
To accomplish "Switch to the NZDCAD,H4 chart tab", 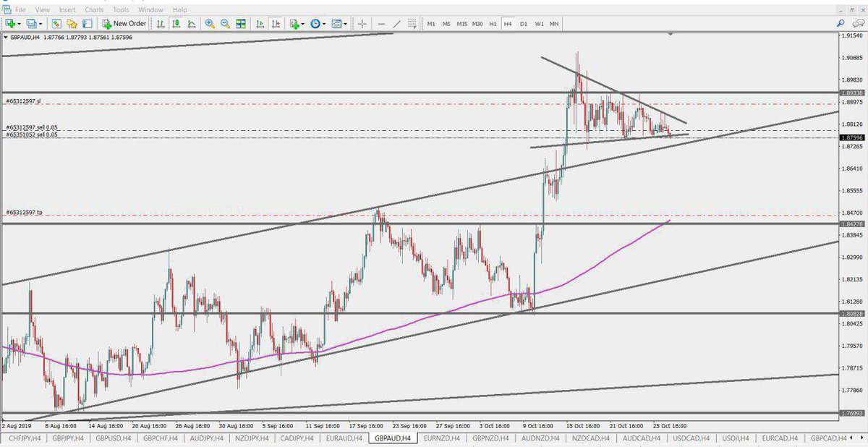I will [592, 438].
